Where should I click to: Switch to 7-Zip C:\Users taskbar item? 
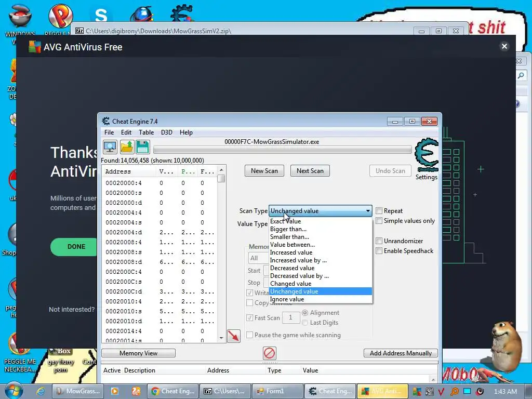pos(225,391)
